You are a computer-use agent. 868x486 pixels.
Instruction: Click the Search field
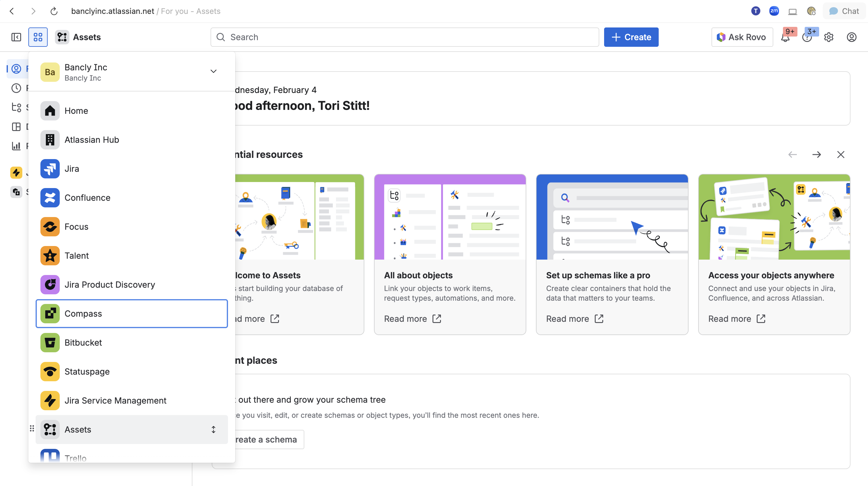405,37
